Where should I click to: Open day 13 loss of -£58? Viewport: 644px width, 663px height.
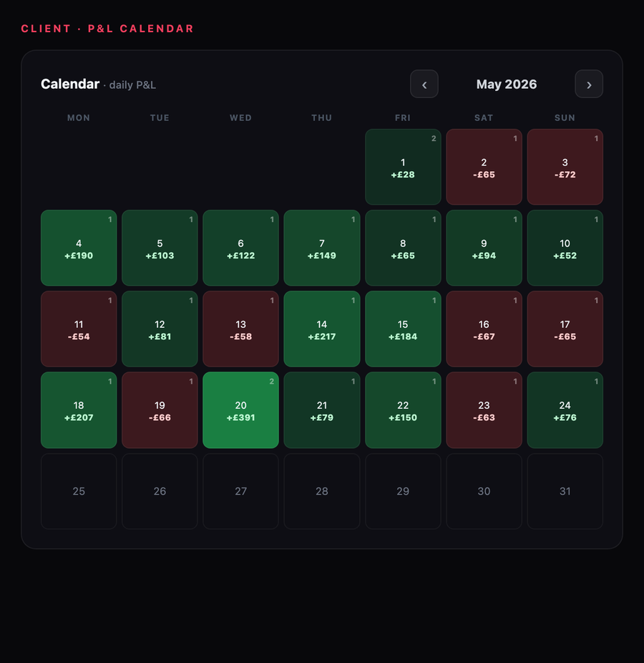pyautogui.click(x=241, y=329)
